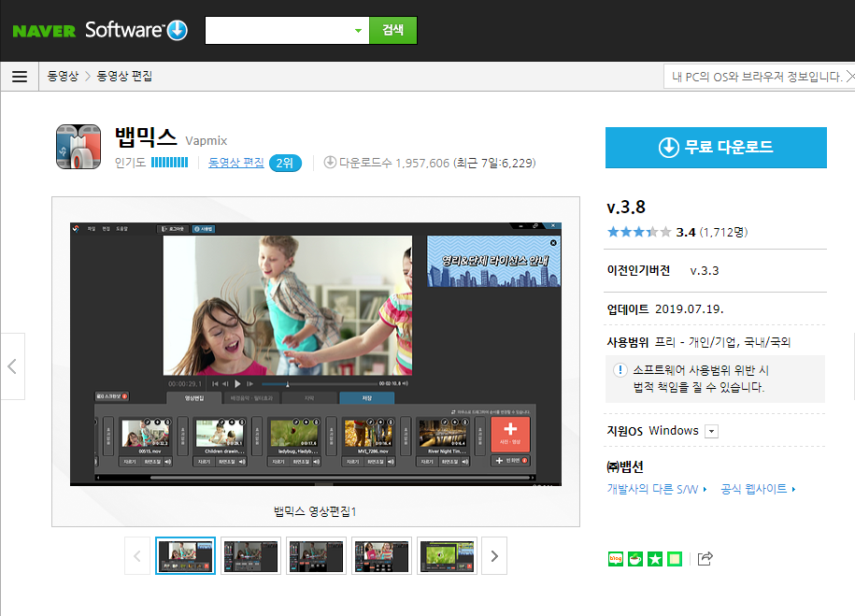Image resolution: width=855 pixels, height=616 pixels.
Task: Click the Vapmix app icon
Action: click(78, 147)
